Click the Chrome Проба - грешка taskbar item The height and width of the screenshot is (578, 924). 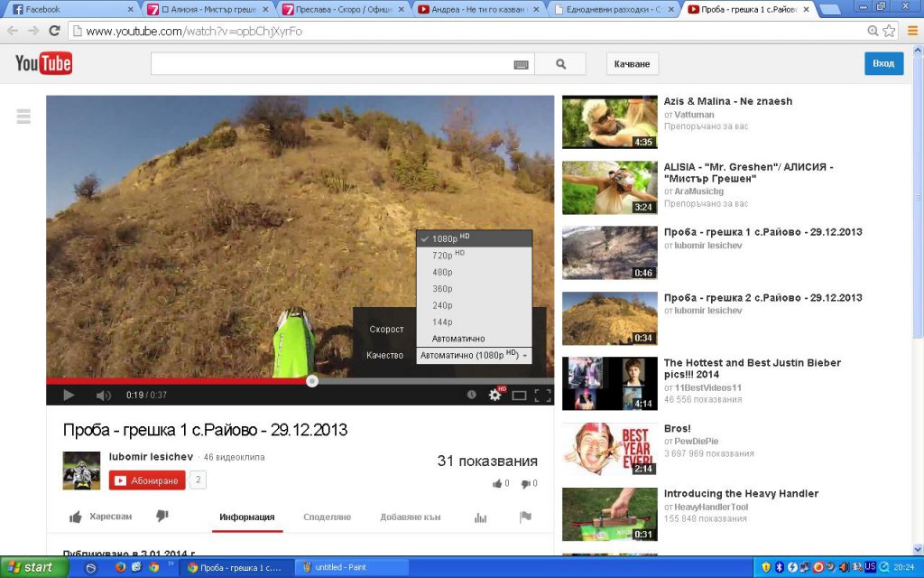click(x=237, y=567)
